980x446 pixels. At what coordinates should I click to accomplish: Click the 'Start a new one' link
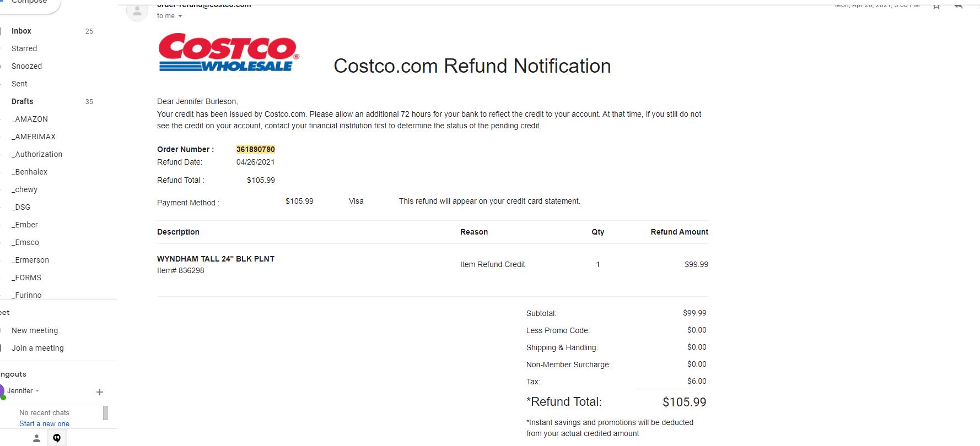[x=44, y=424]
